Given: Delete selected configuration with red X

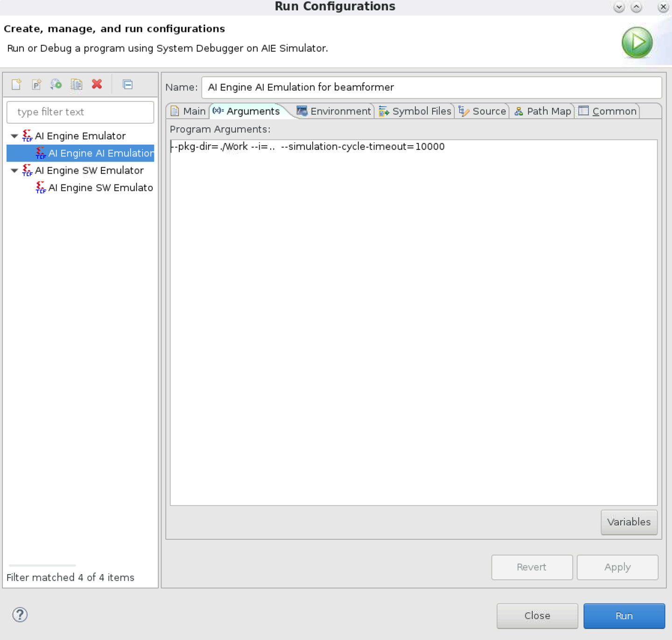Looking at the screenshot, I should (x=97, y=84).
